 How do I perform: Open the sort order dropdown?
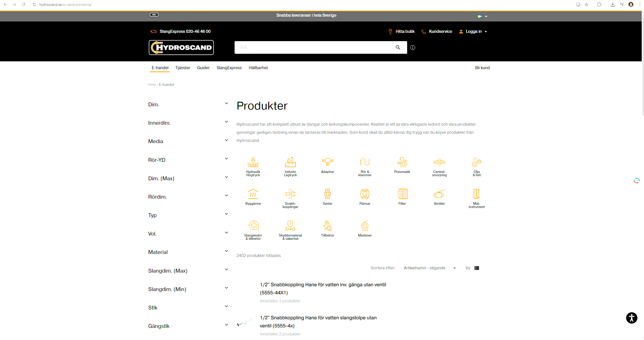[x=429, y=268]
